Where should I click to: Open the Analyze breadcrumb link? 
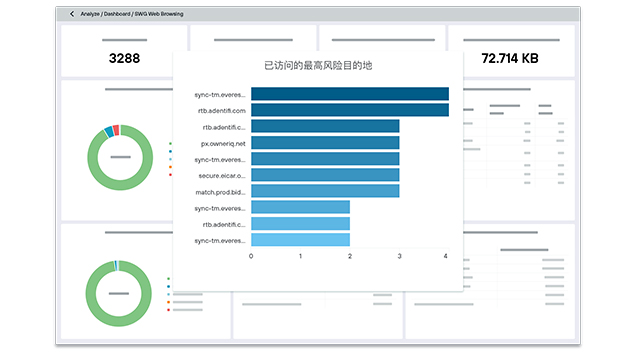click(x=90, y=14)
